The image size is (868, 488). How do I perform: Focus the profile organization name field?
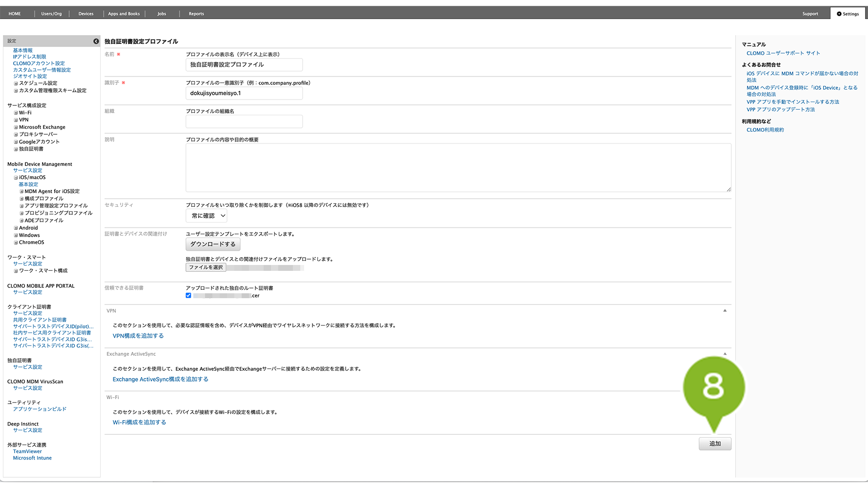244,122
